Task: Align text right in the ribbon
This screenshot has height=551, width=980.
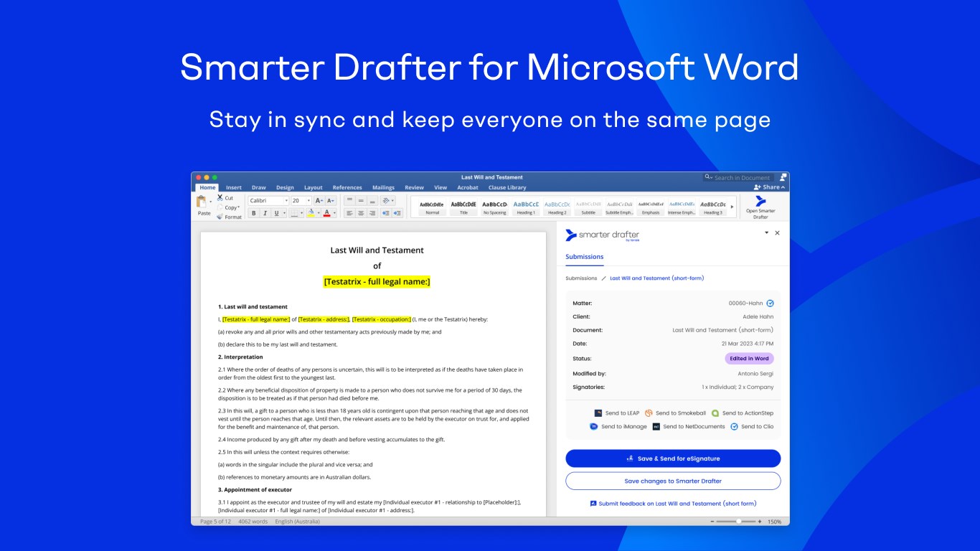Action: (372, 213)
